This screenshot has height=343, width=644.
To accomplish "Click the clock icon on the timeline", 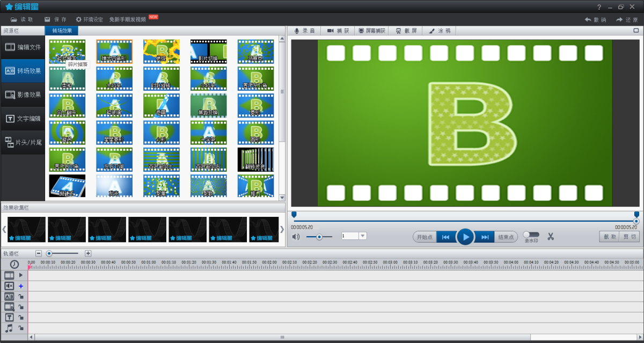I will click(14, 264).
